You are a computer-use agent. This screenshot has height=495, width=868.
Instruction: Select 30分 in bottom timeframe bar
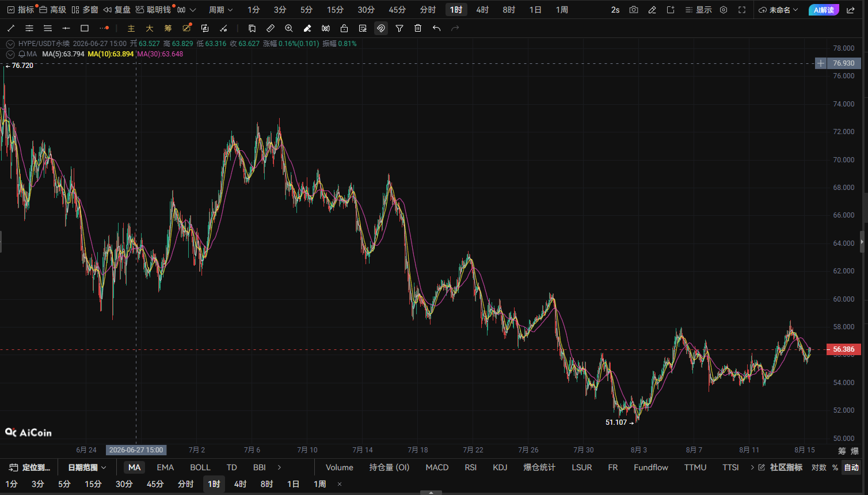(124, 484)
